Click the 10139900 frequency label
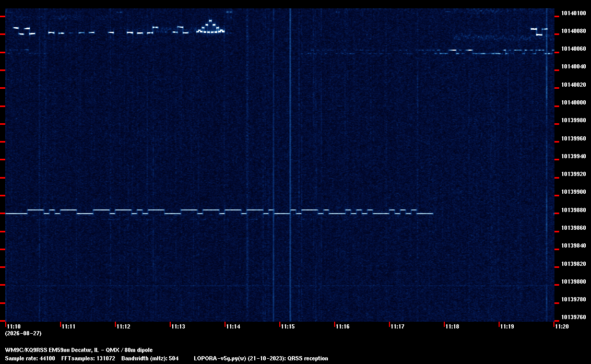Screen dimensions: 591x364 point(574,192)
